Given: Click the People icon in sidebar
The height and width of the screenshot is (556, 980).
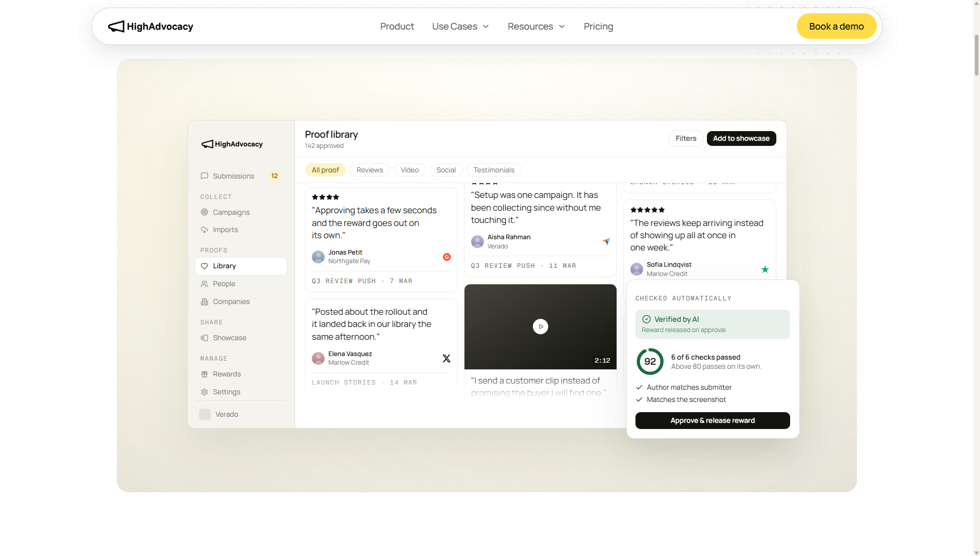Looking at the screenshot, I should click(204, 284).
